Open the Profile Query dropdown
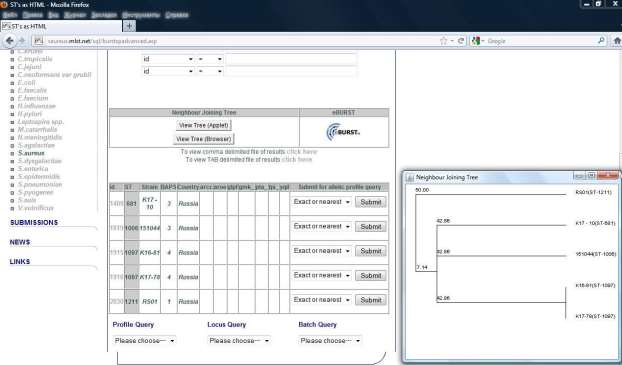Viewport: 622px width, 365px height. (x=144, y=340)
